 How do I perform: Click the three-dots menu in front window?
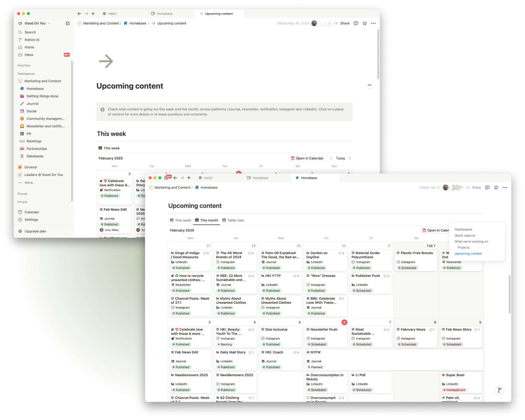(x=505, y=187)
